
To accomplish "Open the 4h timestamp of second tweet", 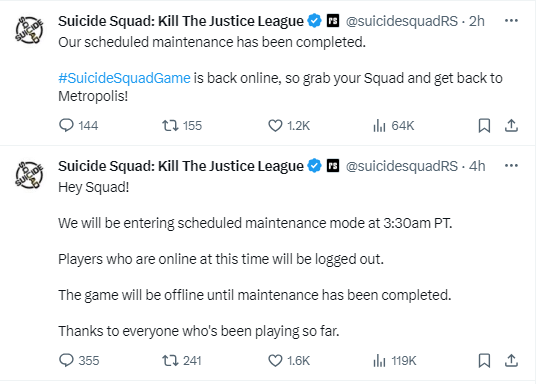I will click(x=477, y=166).
